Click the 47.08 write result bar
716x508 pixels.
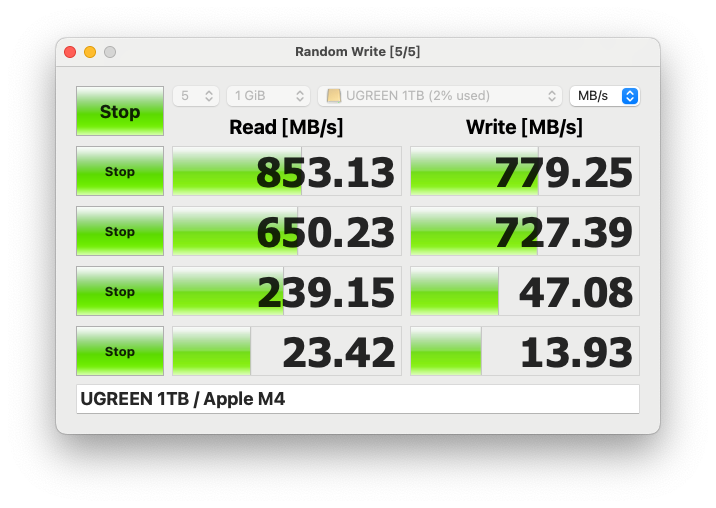click(525, 291)
